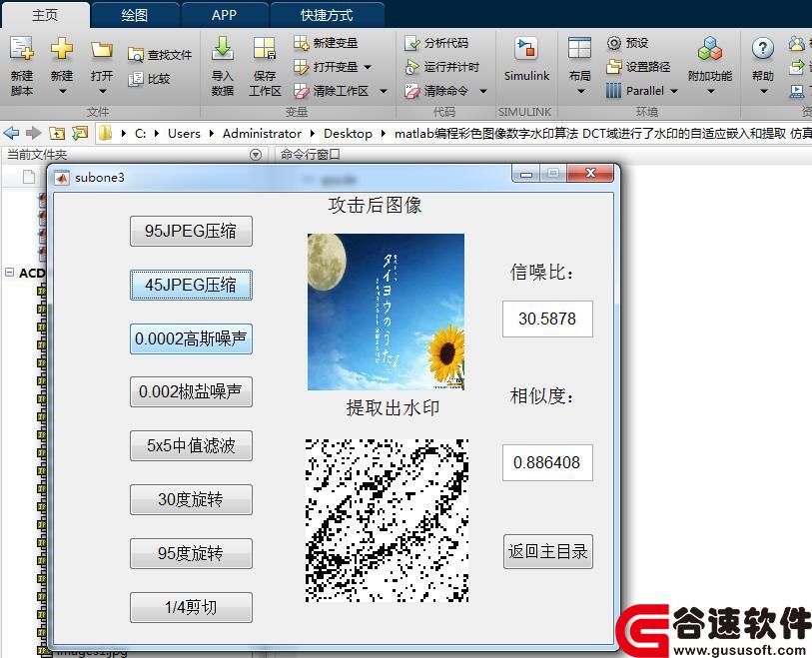Click Users in the address path
Screen dimensions: 812x658
point(184,134)
